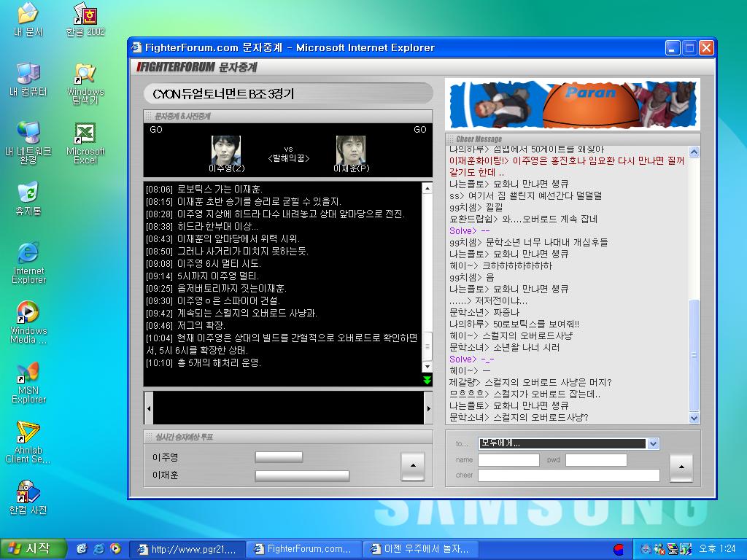The height and width of the screenshot is (560, 747).
Task: Click 이주영 vote bar
Action: pyautogui.click(x=279, y=457)
